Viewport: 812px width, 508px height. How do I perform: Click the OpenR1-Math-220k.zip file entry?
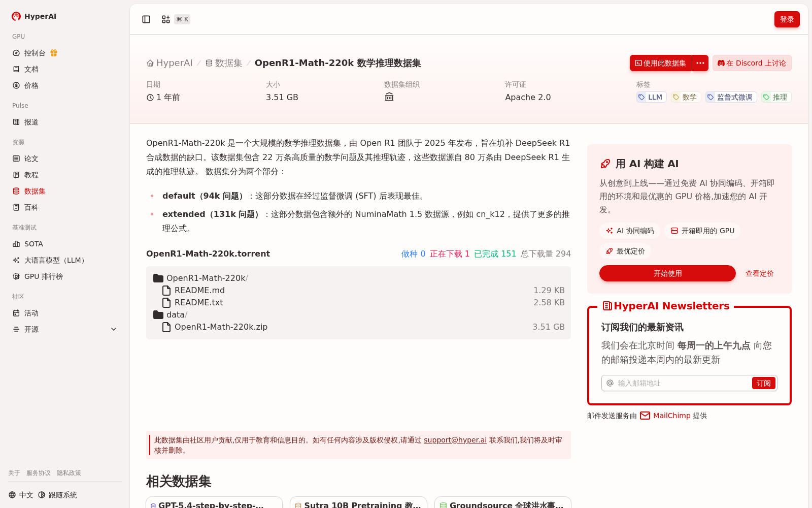pos(221,327)
